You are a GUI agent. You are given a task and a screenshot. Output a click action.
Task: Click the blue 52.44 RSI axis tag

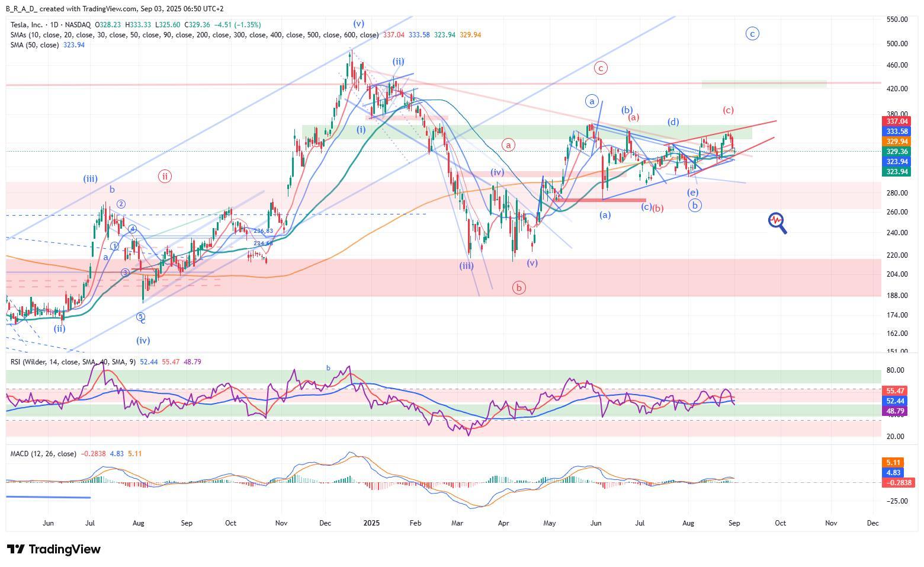click(x=894, y=401)
